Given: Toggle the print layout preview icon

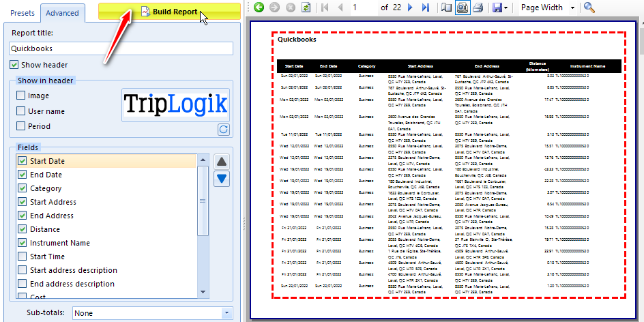Looking at the screenshot, I should click(x=462, y=8).
